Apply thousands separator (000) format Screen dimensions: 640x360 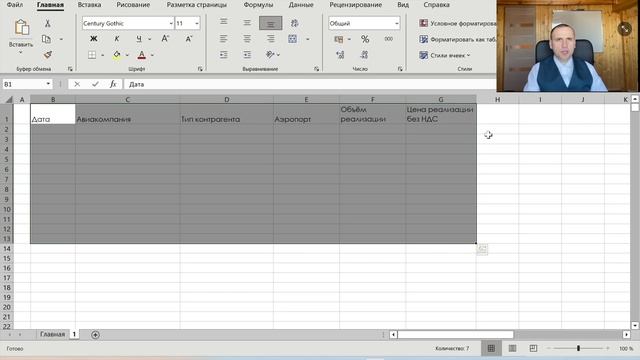[x=389, y=39]
